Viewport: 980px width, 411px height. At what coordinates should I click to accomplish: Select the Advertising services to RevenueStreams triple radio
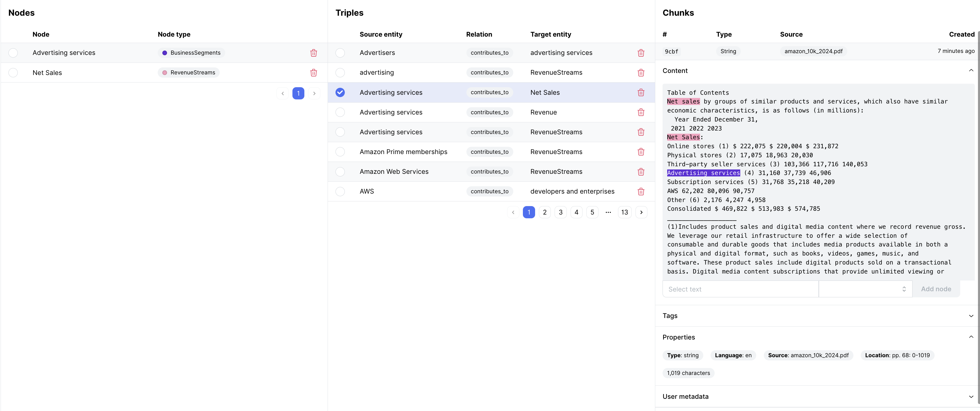pyautogui.click(x=340, y=132)
